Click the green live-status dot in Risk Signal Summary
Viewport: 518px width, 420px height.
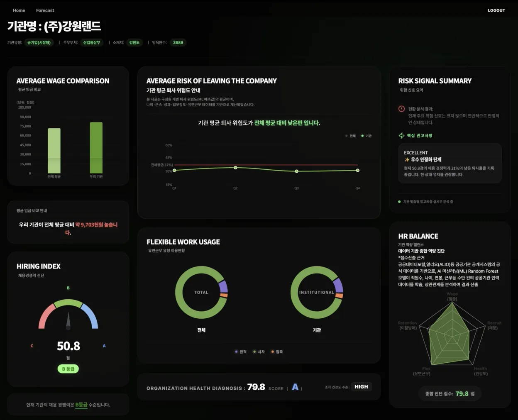click(x=399, y=202)
